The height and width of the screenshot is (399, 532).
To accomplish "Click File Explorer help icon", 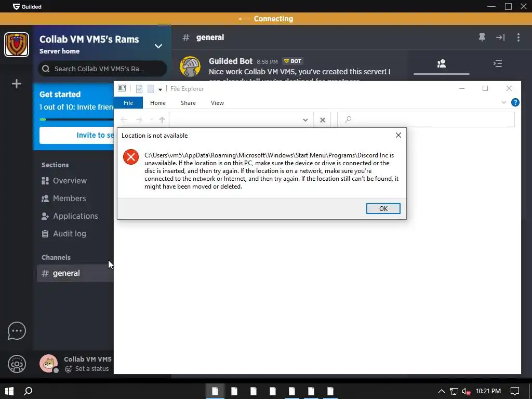I will click(515, 102).
